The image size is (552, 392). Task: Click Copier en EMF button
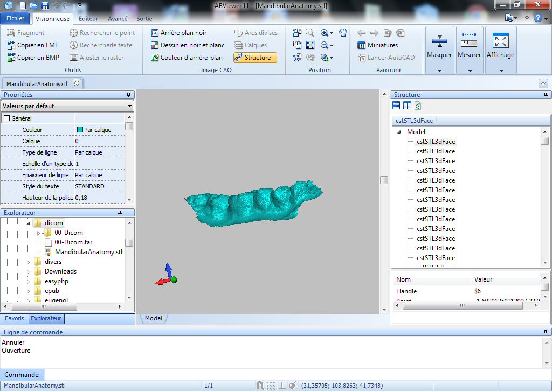pos(33,45)
